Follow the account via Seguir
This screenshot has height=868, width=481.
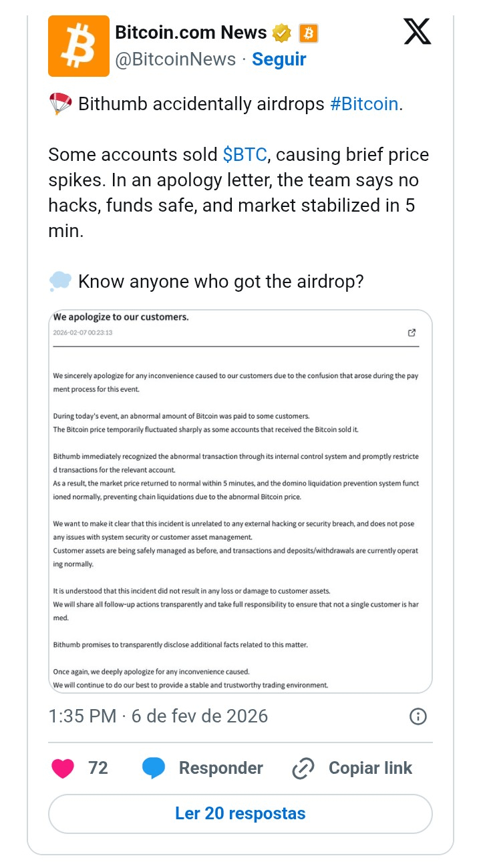click(279, 59)
